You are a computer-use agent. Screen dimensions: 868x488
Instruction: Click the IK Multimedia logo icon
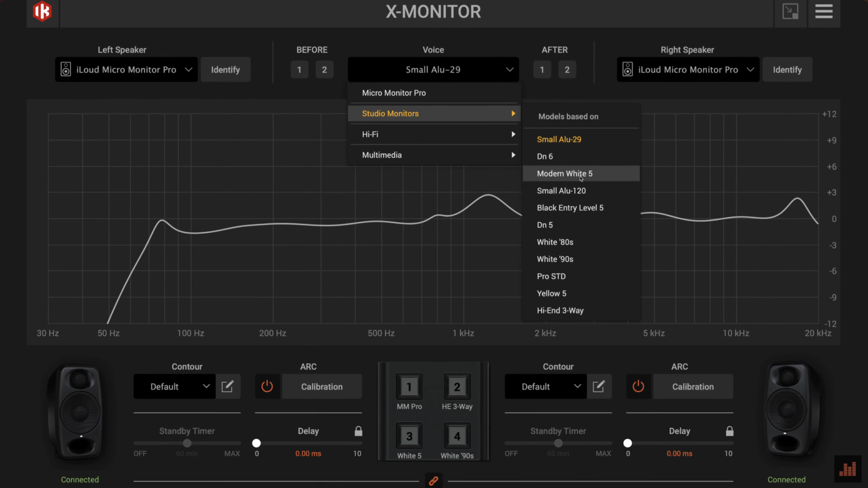coord(42,11)
